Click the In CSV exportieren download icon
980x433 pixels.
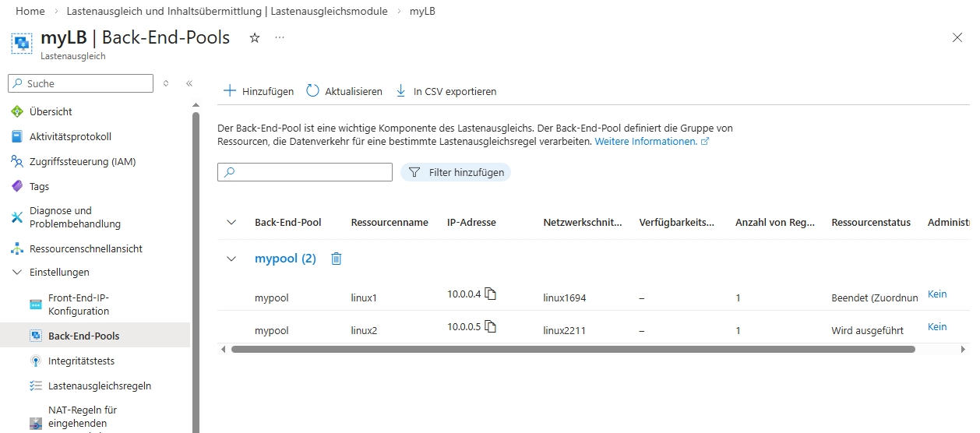[x=401, y=91]
